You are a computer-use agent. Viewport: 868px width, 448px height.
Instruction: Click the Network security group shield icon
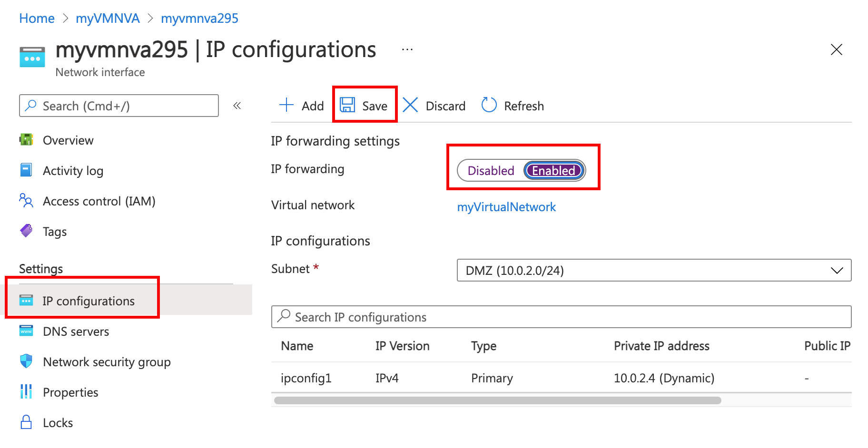tap(26, 361)
